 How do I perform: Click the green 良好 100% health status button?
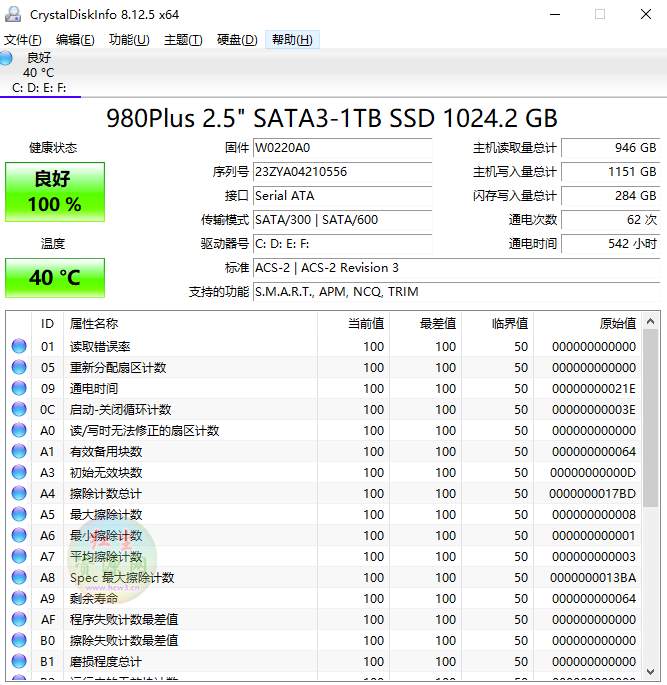[54, 191]
